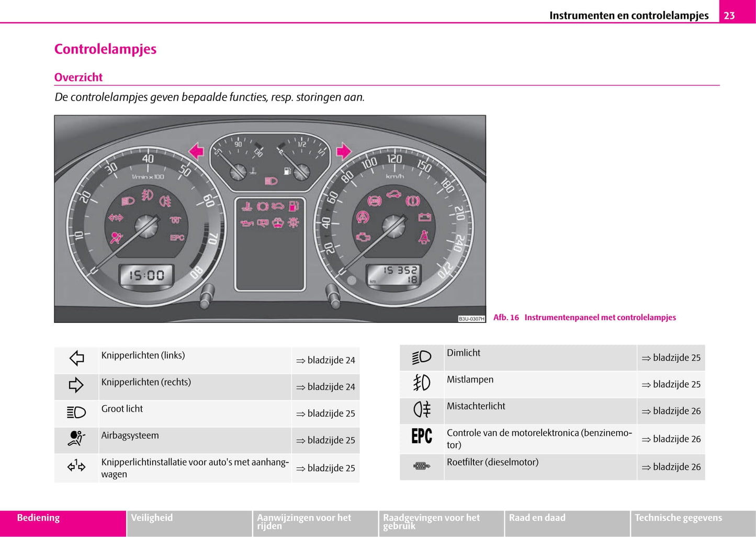Click the Dimlicht low beam icon

[x=422, y=357]
